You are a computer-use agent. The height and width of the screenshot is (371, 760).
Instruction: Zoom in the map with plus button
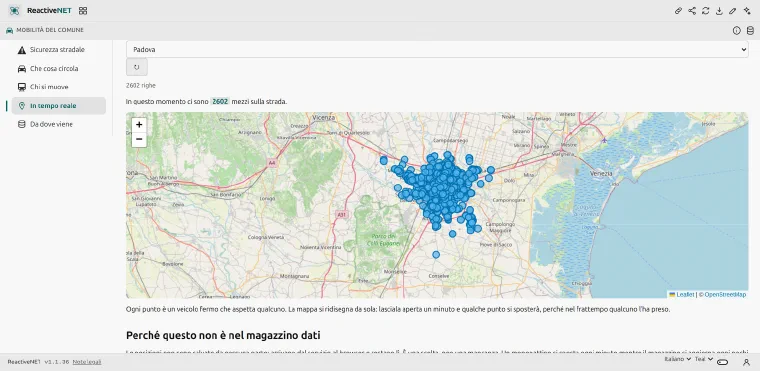139,125
